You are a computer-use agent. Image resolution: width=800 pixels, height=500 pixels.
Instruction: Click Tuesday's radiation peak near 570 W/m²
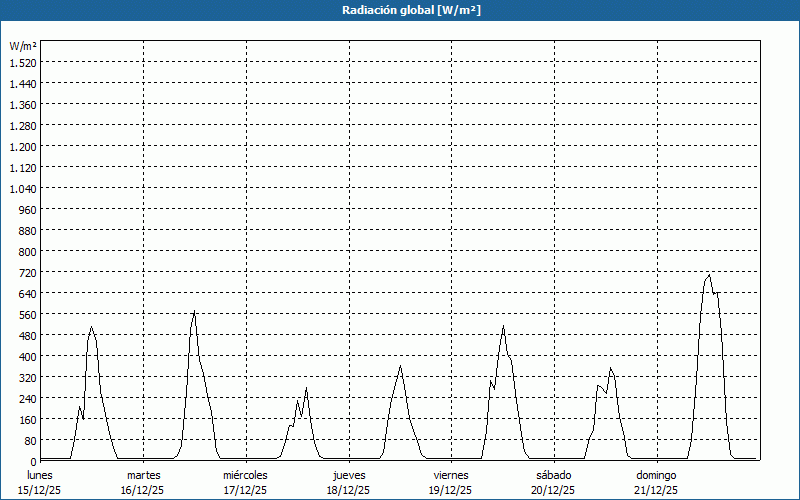[x=194, y=311]
